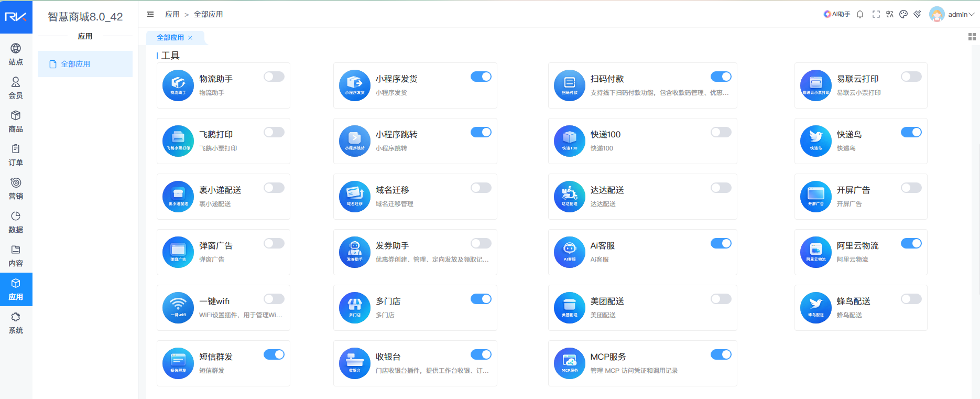Click the AI助手 button
Screen dimensions: 980x399
click(x=837, y=14)
